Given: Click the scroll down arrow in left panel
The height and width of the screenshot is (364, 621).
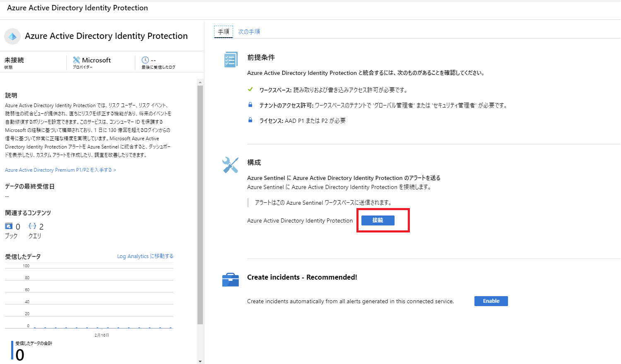Looking at the screenshot, I should point(200,361).
